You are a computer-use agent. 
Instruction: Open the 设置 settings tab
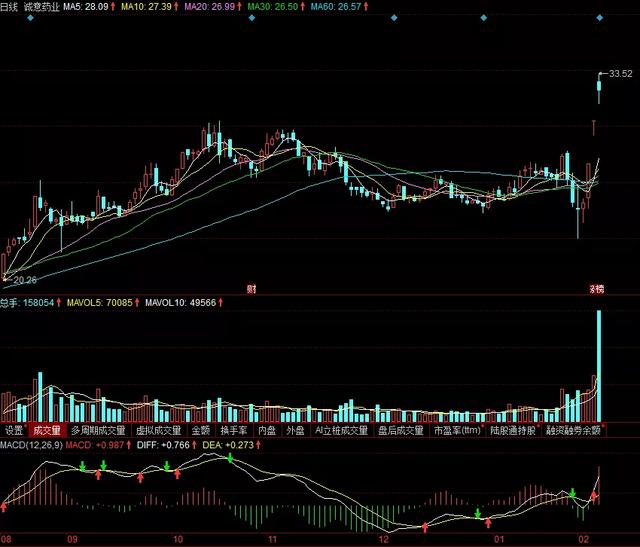click(14, 430)
